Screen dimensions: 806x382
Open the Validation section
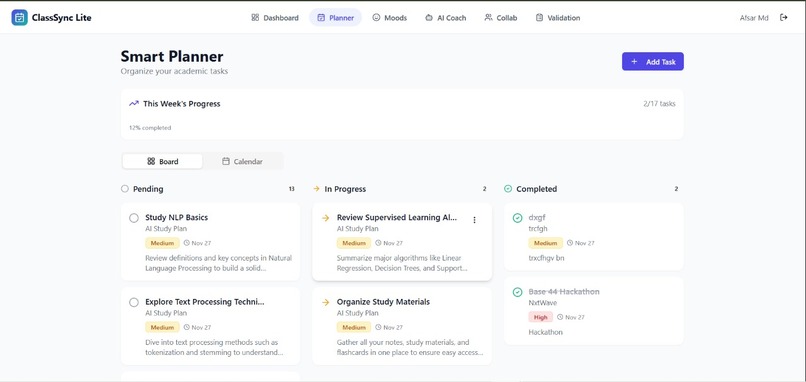tap(558, 17)
